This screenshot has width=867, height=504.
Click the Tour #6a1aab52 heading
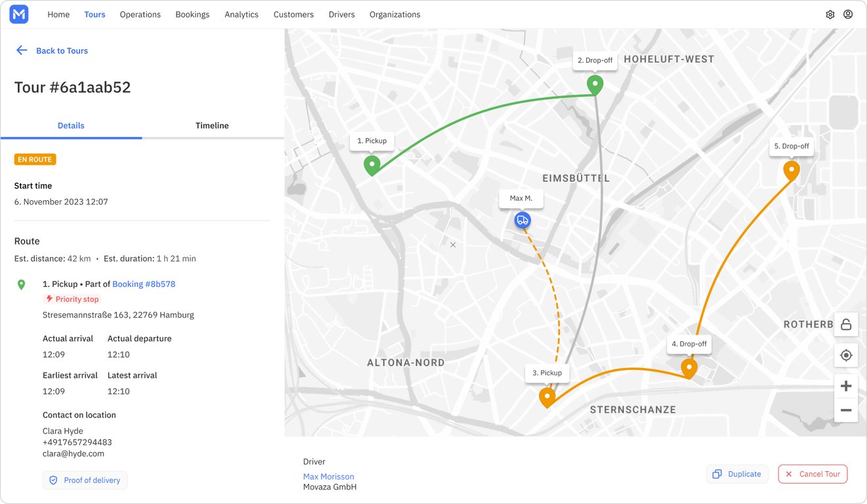[x=73, y=87]
